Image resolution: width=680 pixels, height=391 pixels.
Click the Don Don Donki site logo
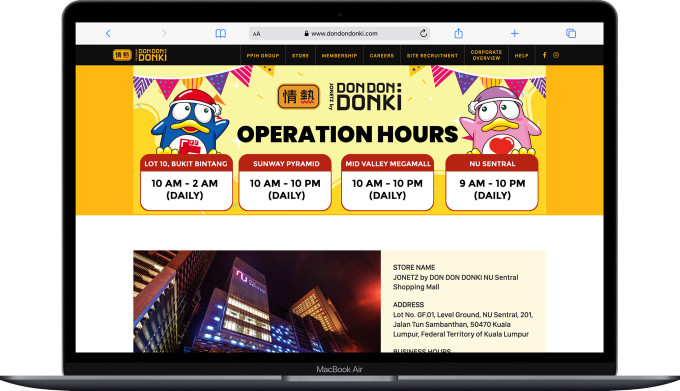tap(140, 55)
